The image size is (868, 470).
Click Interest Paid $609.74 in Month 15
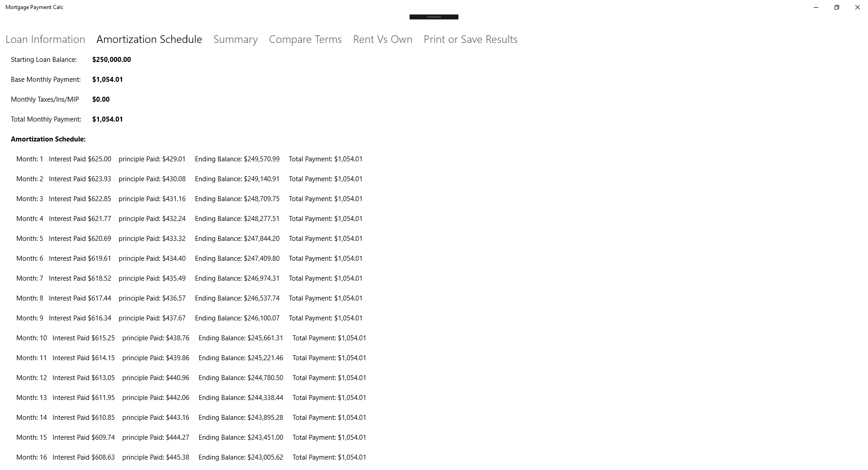84,437
